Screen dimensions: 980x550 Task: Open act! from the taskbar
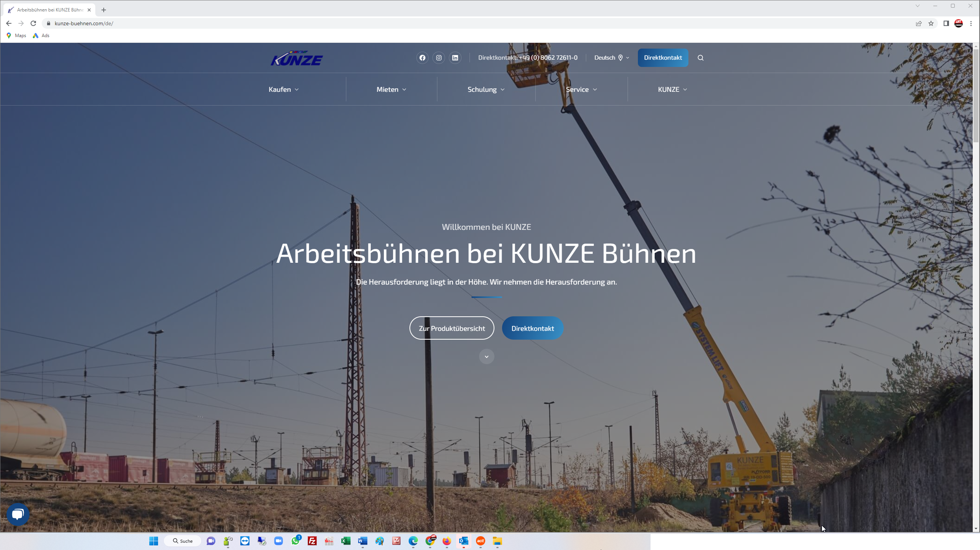(481, 541)
